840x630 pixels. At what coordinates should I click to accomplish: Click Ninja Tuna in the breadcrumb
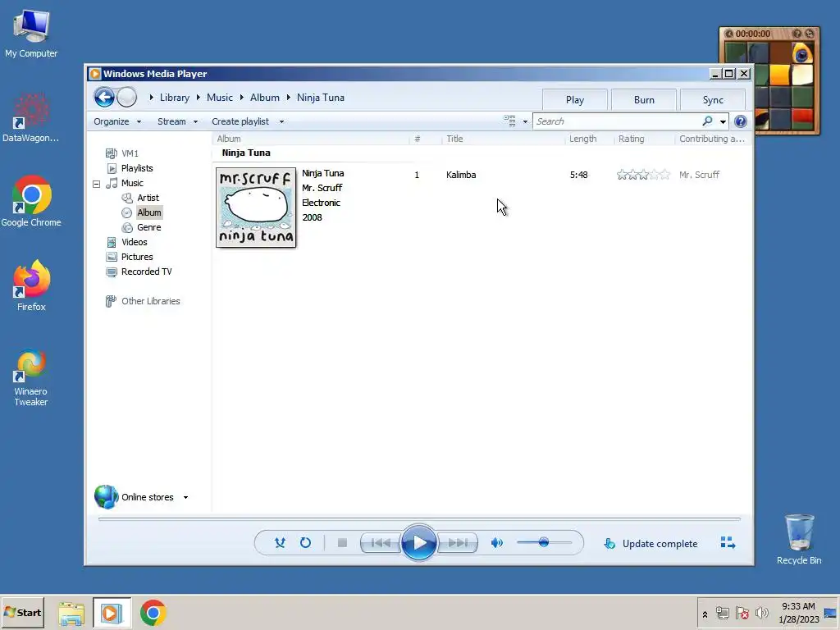[321, 98]
